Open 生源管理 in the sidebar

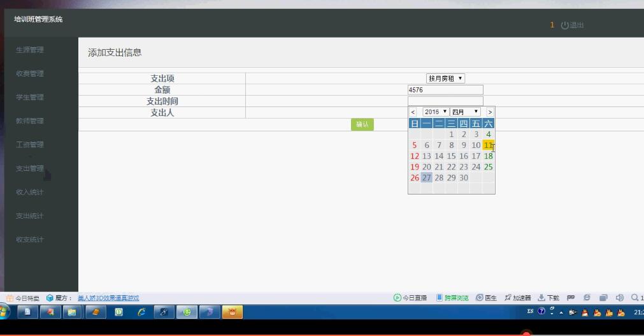click(x=29, y=50)
